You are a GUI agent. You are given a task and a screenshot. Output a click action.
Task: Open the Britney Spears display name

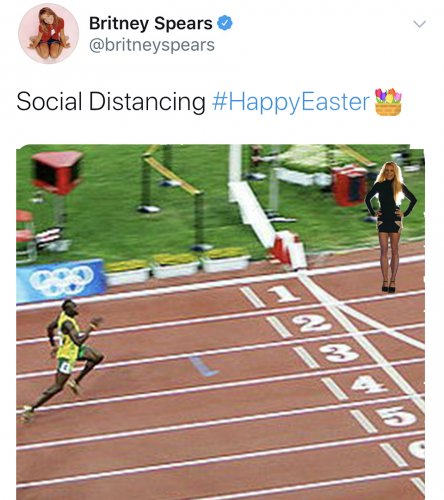coord(151,23)
